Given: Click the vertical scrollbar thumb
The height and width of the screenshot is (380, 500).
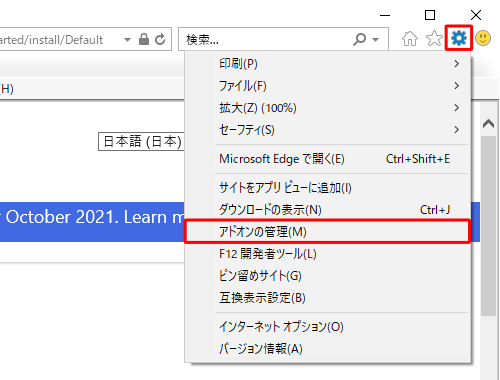Looking at the screenshot, I should (x=488, y=225).
